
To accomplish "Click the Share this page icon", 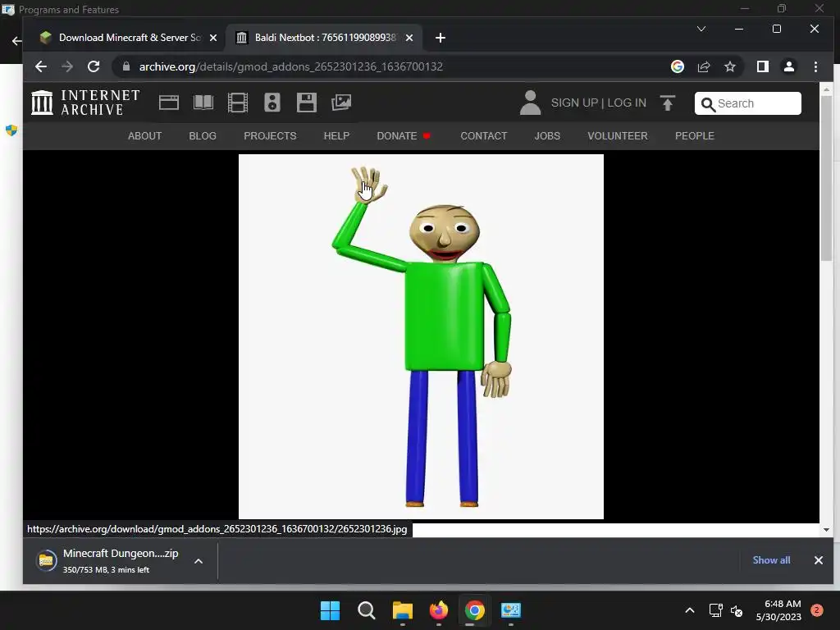I will 703,66.
